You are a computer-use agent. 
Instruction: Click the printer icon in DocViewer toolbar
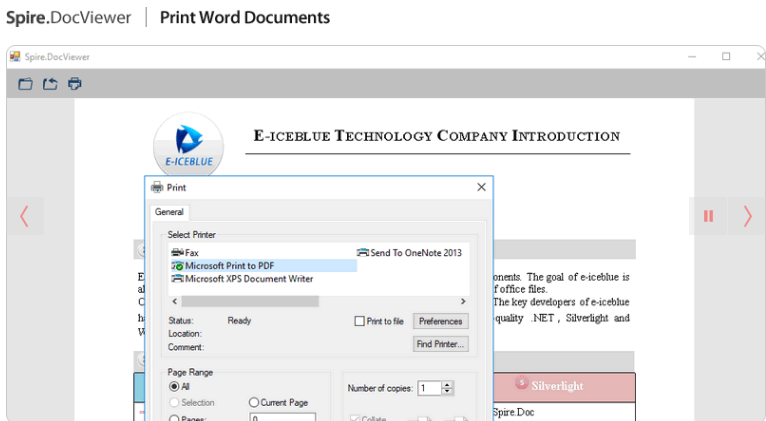pyautogui.click(x=74, y=84)
